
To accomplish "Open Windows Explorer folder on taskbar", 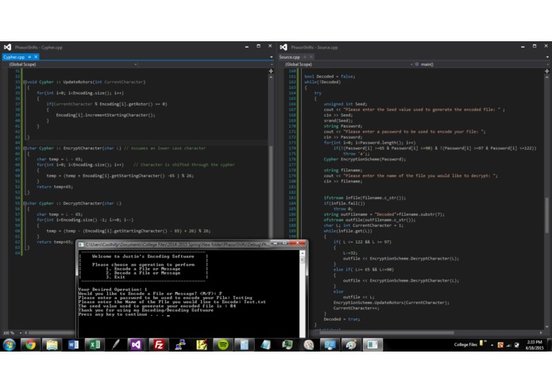I will 52,345.
